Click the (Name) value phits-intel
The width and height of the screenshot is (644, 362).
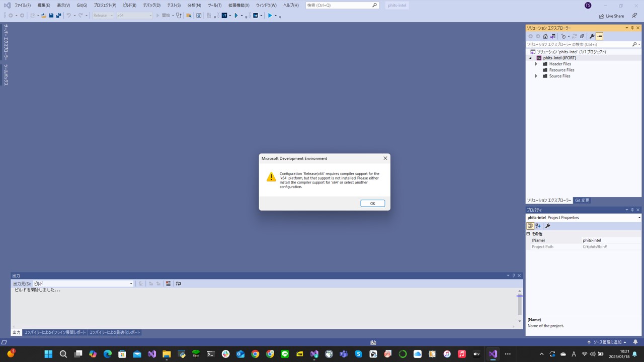point(611,240)
